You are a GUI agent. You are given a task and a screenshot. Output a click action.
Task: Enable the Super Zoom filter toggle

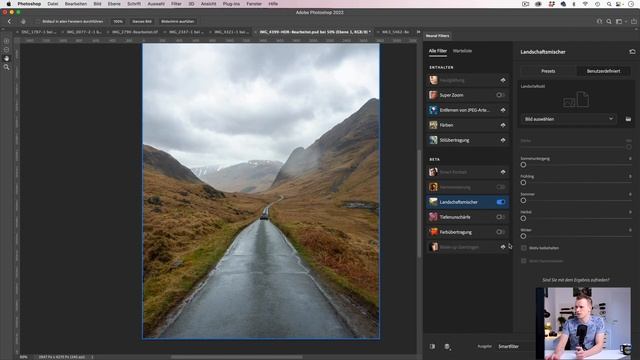(x=500, y=95)
